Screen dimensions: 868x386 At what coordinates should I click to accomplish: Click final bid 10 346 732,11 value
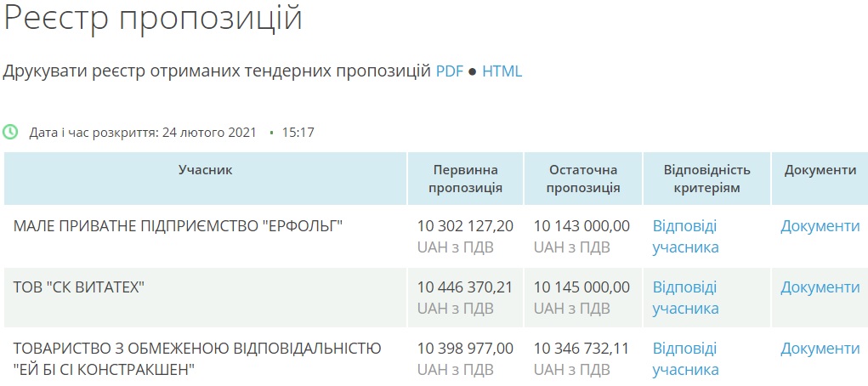point(582,349)
